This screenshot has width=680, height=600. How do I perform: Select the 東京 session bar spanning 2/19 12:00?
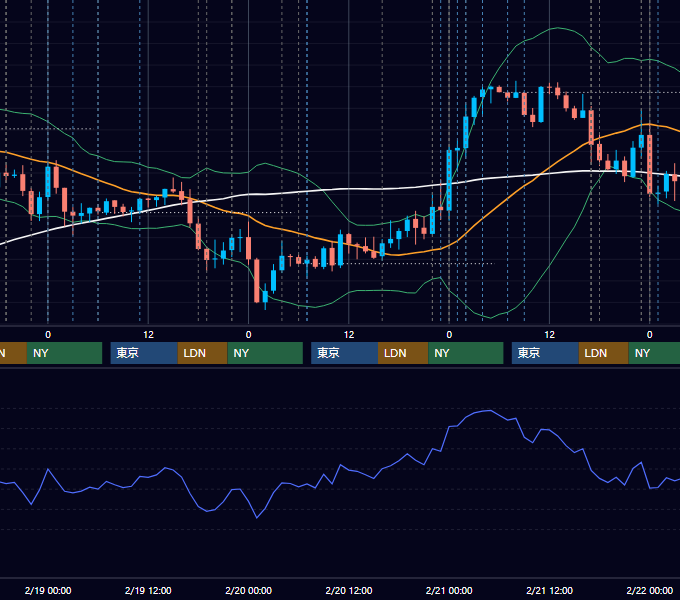click(144, 353)
